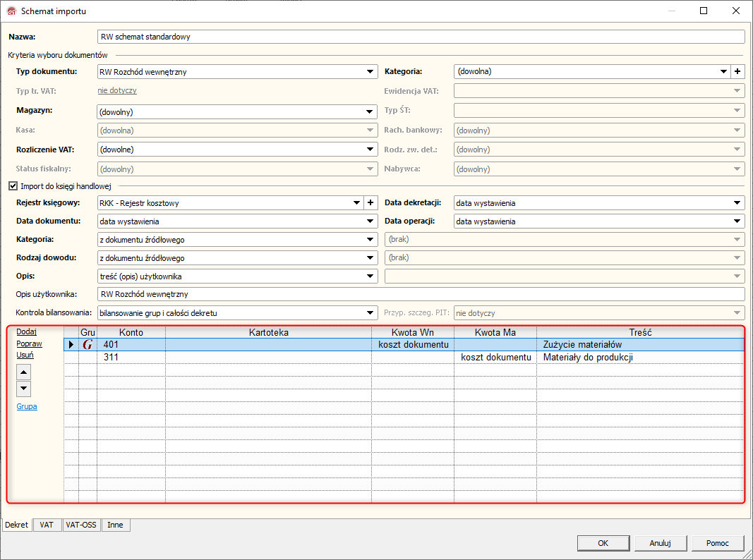Switch to the VAT tab

click(x=47, y=525)
